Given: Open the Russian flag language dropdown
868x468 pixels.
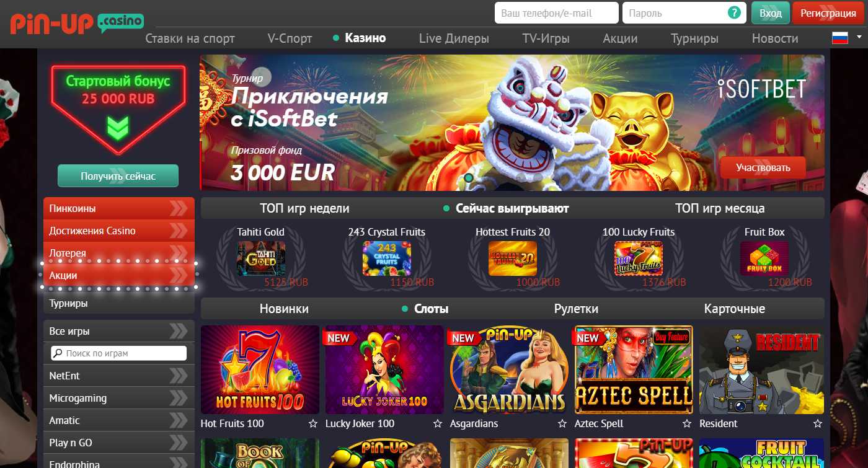Looking at the screenshot, I should coord(846,38).
